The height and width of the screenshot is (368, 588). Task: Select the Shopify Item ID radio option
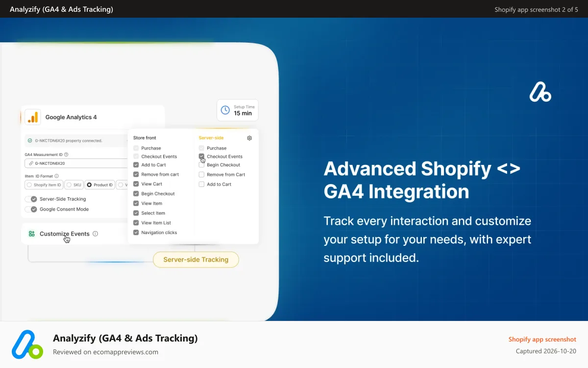point(44,185)
